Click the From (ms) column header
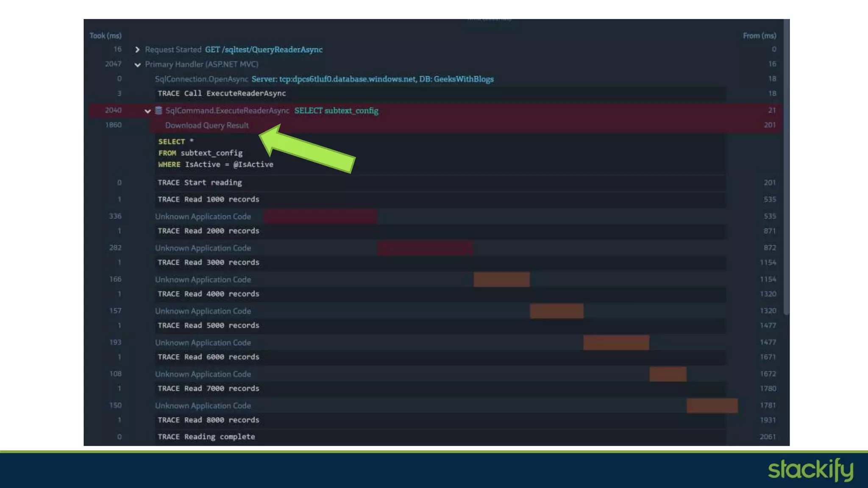868x488 pixels. tap(759, 36)
